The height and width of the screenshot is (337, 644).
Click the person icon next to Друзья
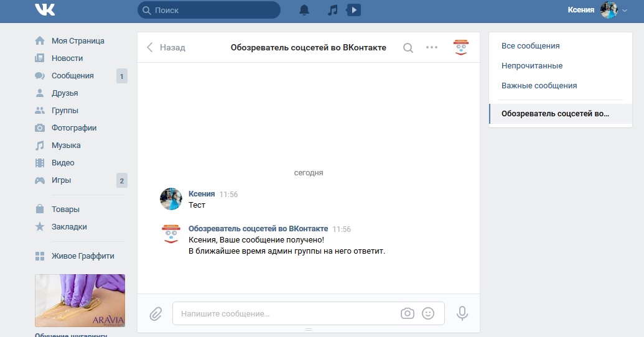[x=40, y=93]
